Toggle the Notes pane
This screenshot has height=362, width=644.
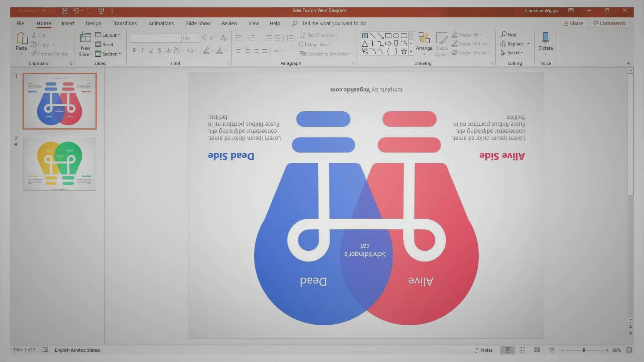(484, 350)
